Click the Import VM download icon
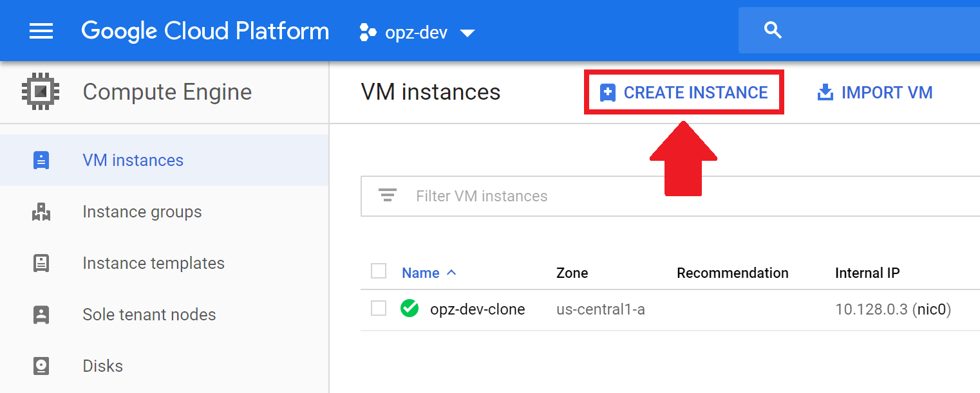The image size is (980, 393). pyautogui.click(x=825, y=93)
